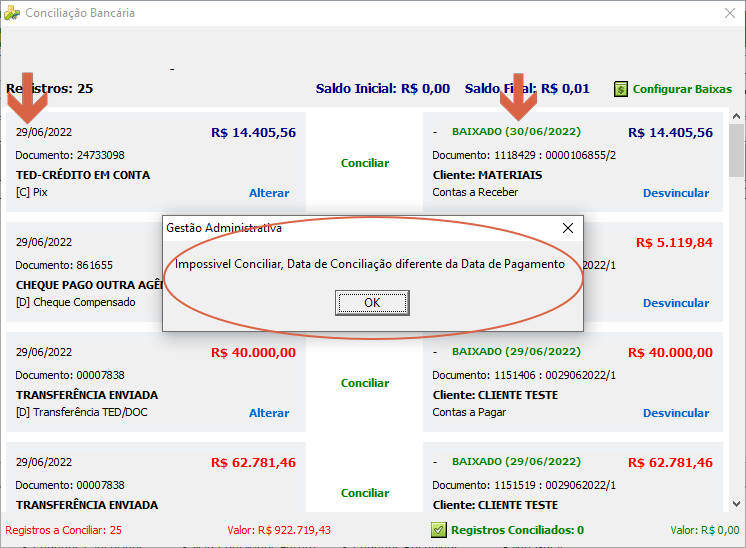Click Conciliar for the R$ 62.781,46 record
Image resolution: width=746 pixels, height=548 pixels.
(365, 493)
